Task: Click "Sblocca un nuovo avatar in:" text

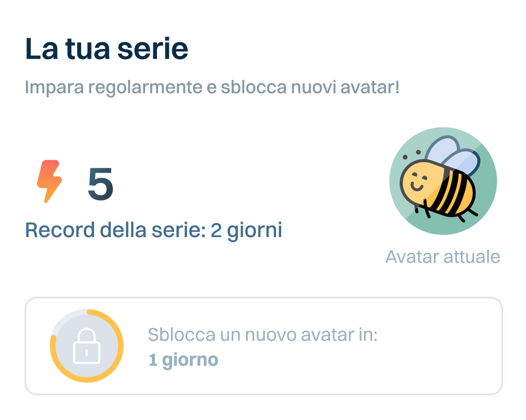Action: click(262, 335)
